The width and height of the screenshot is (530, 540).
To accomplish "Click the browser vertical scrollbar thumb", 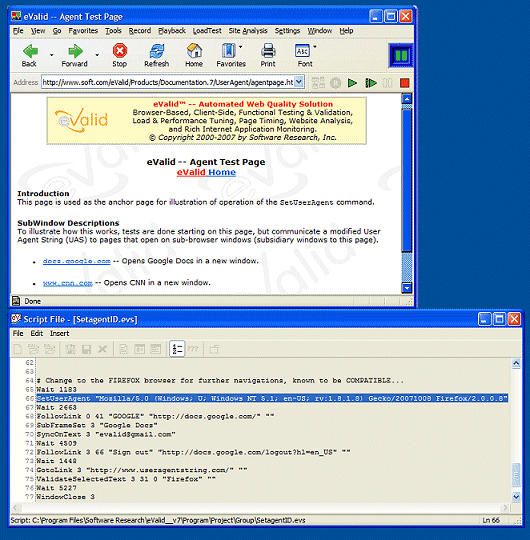I will [407, 180].
